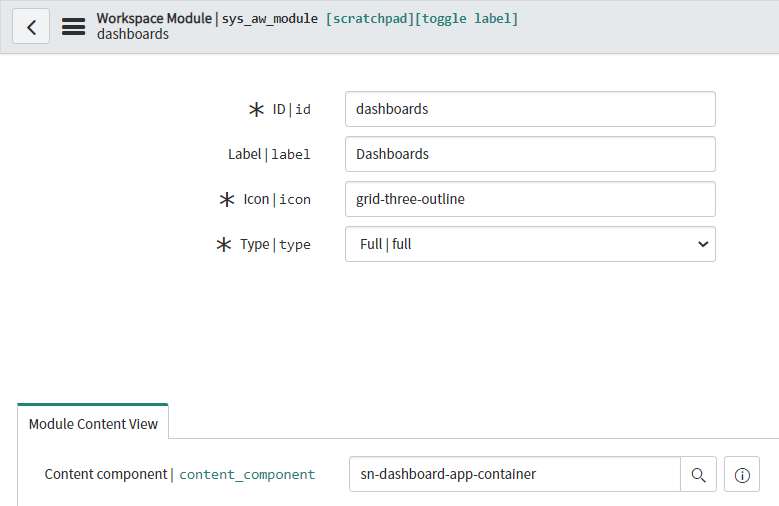The image size is (779, 506).
Task: Click the Type | type field label
Action: tap(276, 245)
